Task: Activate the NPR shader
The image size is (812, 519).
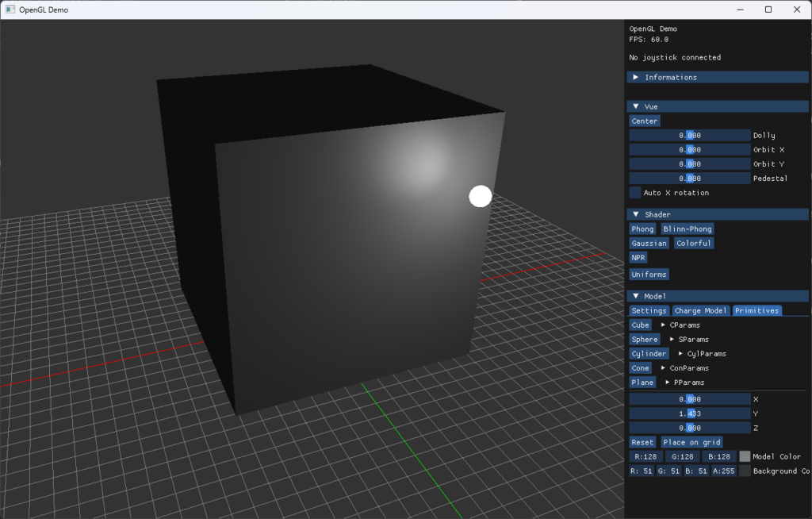Action: click(638, 258)
